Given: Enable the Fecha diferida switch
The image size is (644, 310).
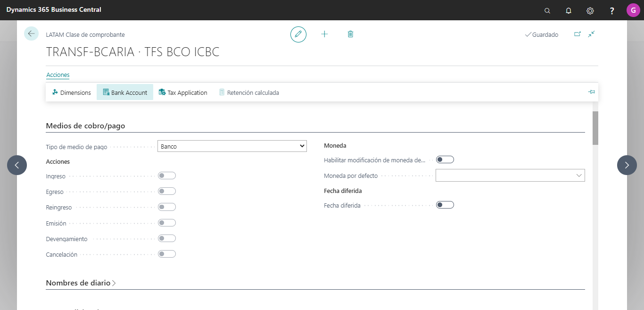Looking at the screenshot, I should (x=445, y=205).
